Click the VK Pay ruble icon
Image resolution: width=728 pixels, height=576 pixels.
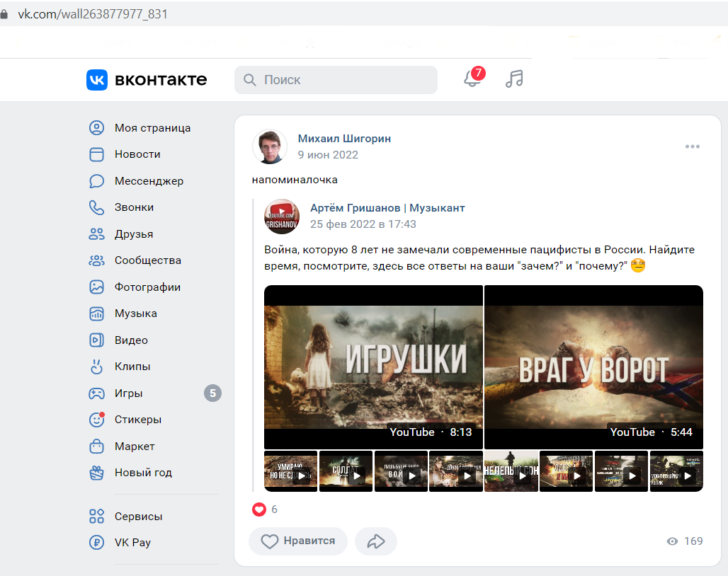[96, 542]
